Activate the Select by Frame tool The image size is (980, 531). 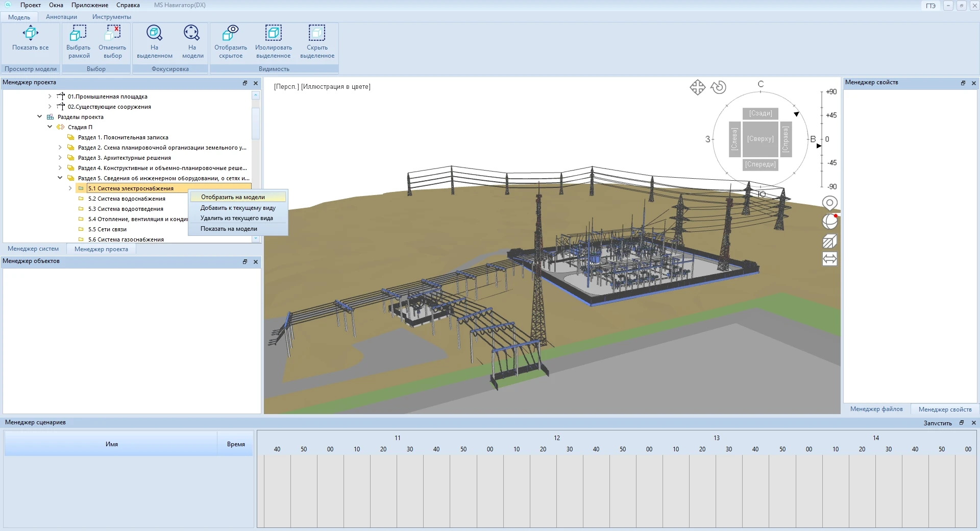pos(78,34)
